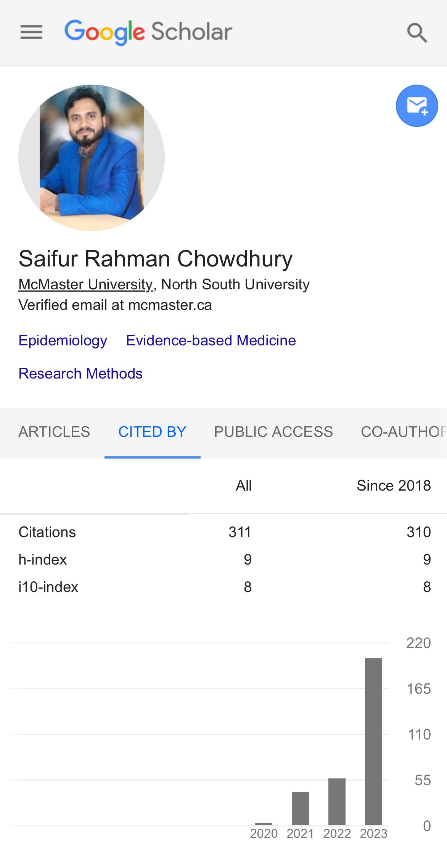Click the Epidemiology interest link
Image resolution: width=447 pixels, height=868 pixels.
tap(63, 340)
